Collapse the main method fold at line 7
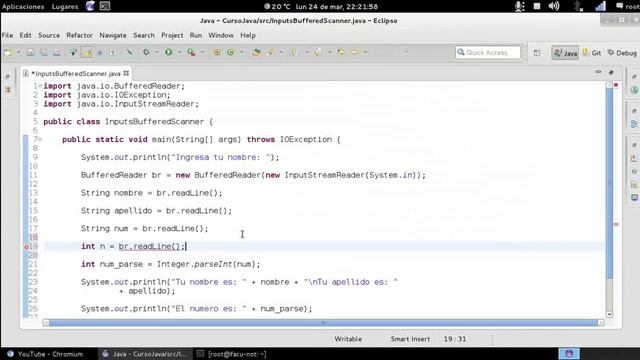The image size is (640, 360). click(40, 139)
